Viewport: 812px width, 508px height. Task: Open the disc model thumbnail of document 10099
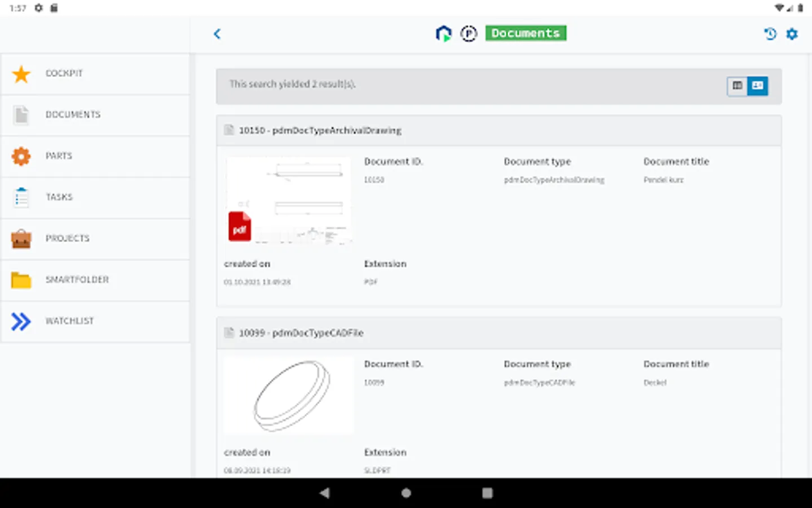(x=289, y=395)
